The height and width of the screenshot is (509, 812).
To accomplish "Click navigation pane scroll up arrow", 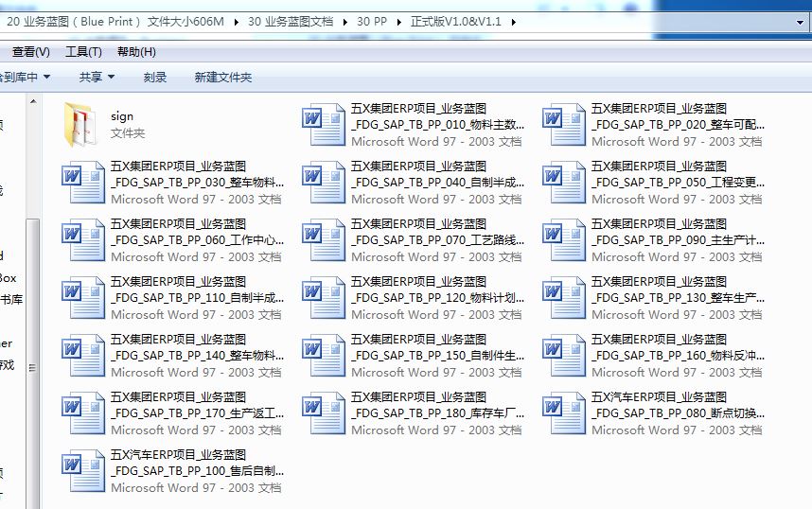I will coord(33,101).
